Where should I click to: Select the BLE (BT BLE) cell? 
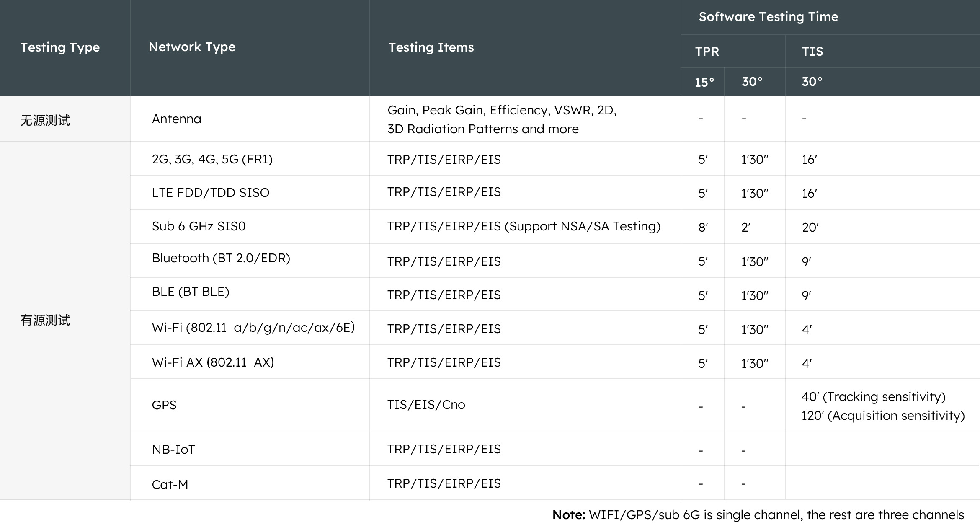[x=191, y=292]
